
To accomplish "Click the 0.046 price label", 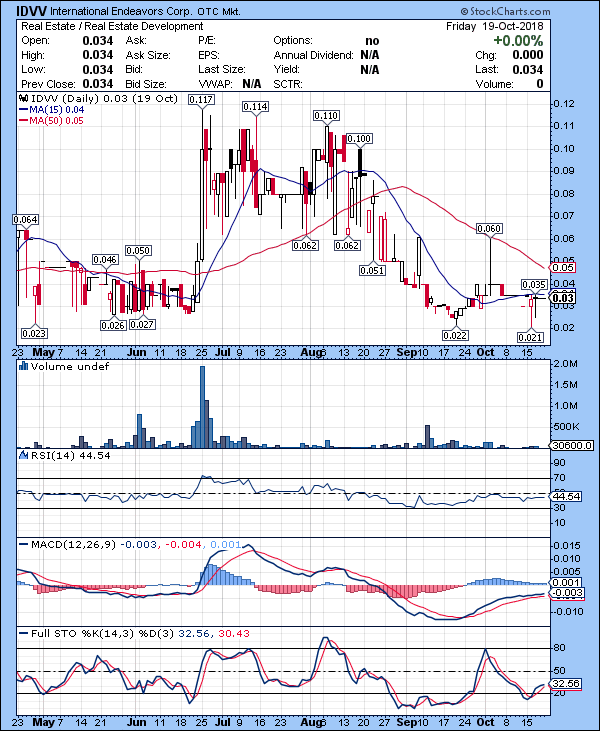I will tap(105, 260).
